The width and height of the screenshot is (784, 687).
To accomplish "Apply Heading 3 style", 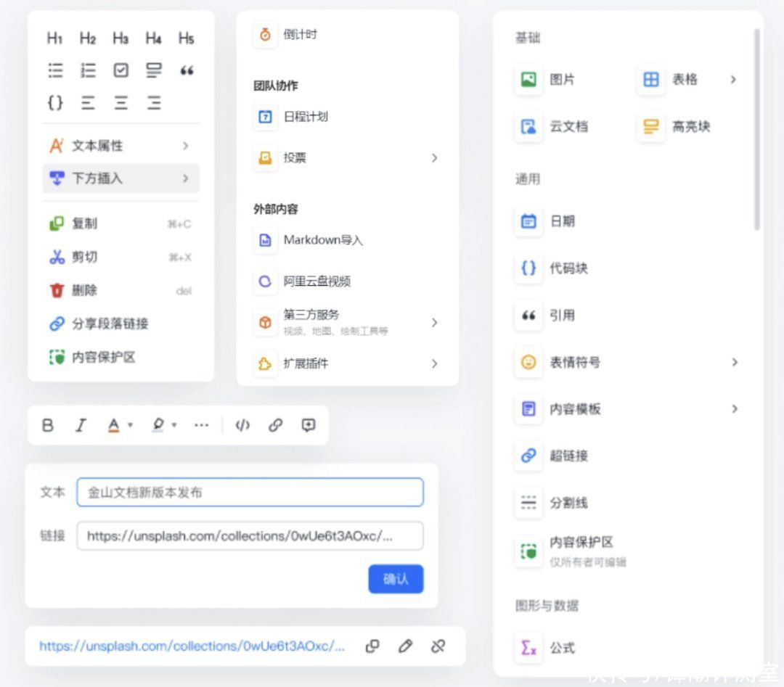I will click(121, 38).
